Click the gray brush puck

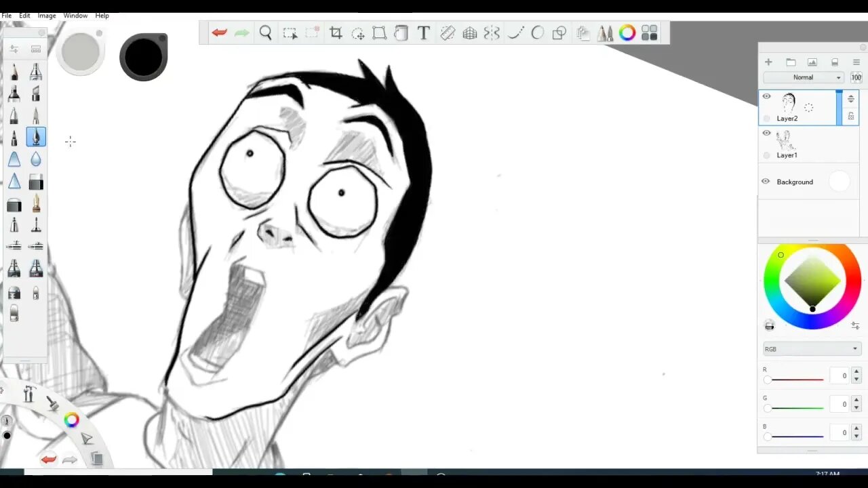(81, 51)
